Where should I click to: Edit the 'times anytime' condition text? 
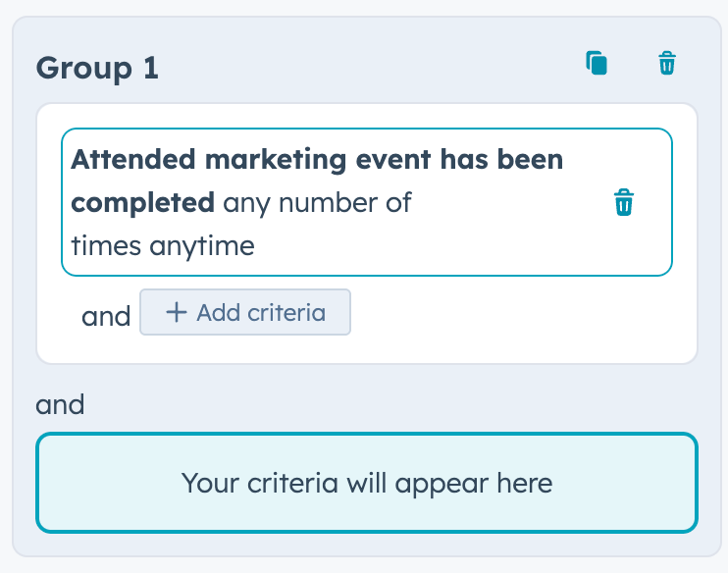pos(163,245)
